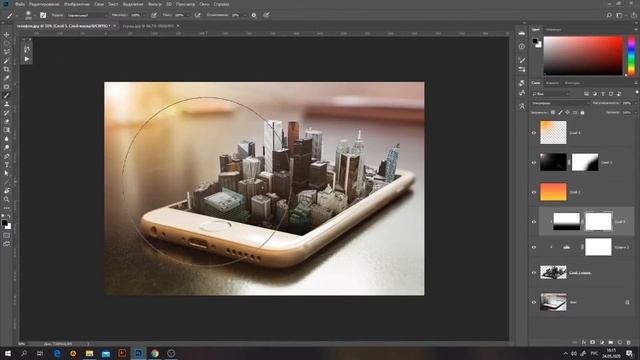Open the layer filter kind dropdown
This screenshot has height=360, width=640.
(x=551, y=94)
